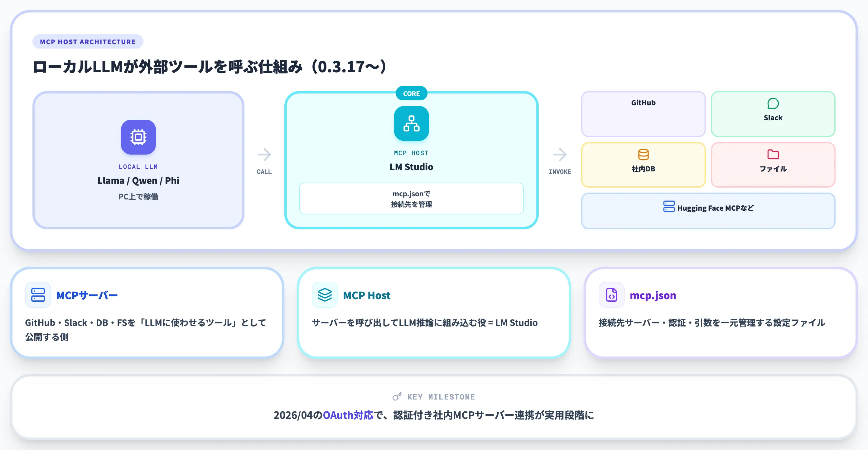Click the Local LLM chip icon
This screenshot has width=868, height=450.
(138, 137)
